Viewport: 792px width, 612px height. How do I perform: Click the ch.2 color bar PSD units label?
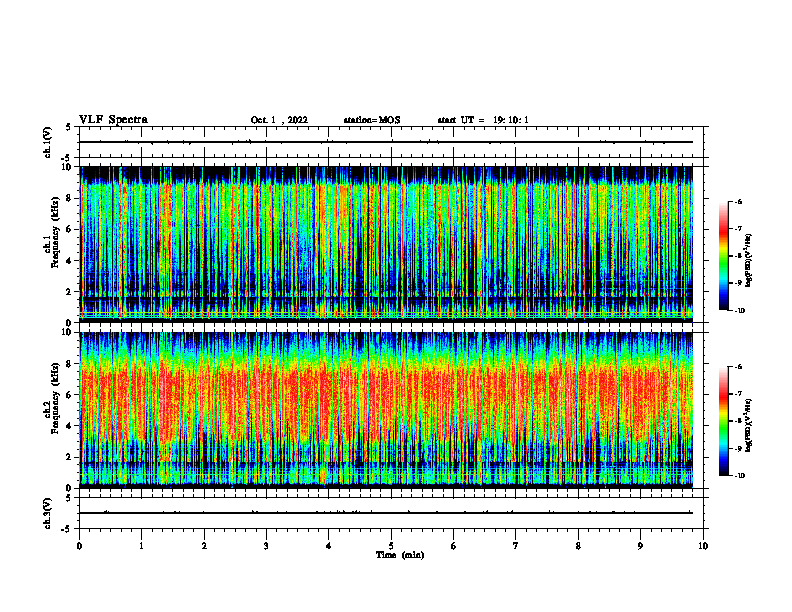pyautogui.click(x=749, y=425)
